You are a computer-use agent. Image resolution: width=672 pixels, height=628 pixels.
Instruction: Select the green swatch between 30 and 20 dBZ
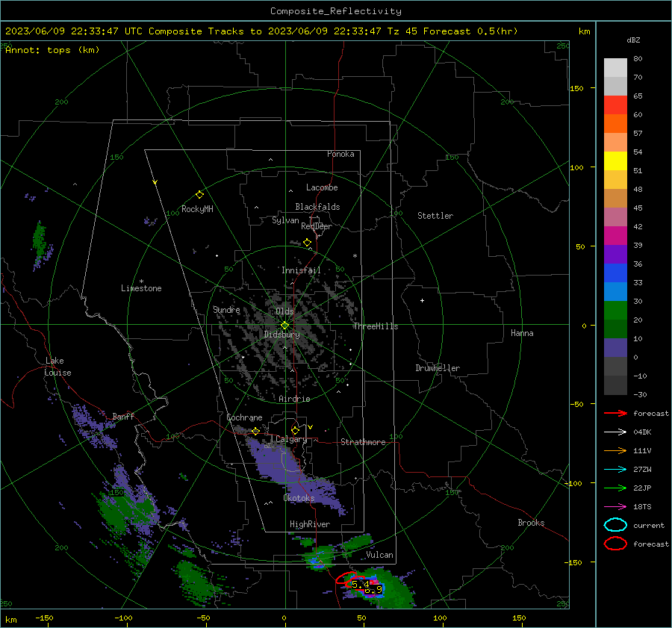pyautogui.click(x=615, y=311)
